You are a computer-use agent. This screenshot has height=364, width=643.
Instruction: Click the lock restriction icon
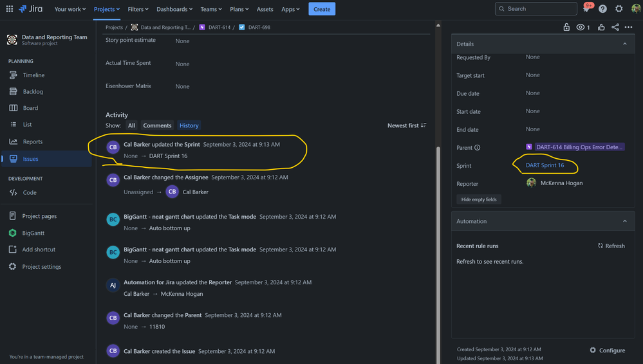(566, 27)
